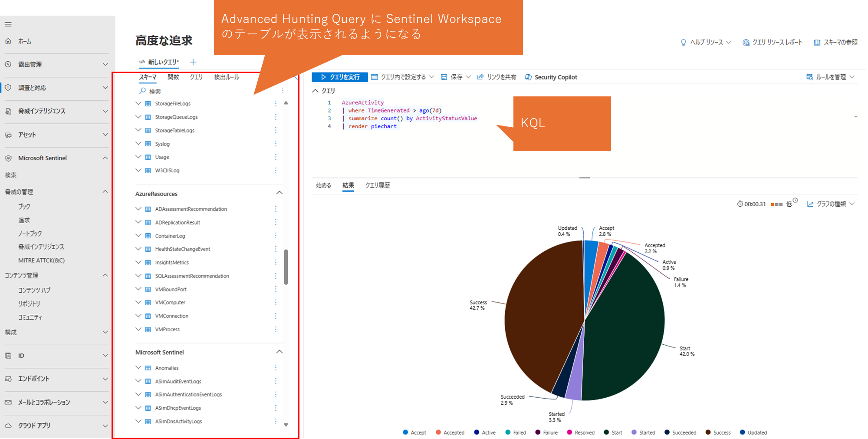Viewport: 868px width, 439px height.
Task: Open more options for ContainerLog table
Action: (276, 236)
